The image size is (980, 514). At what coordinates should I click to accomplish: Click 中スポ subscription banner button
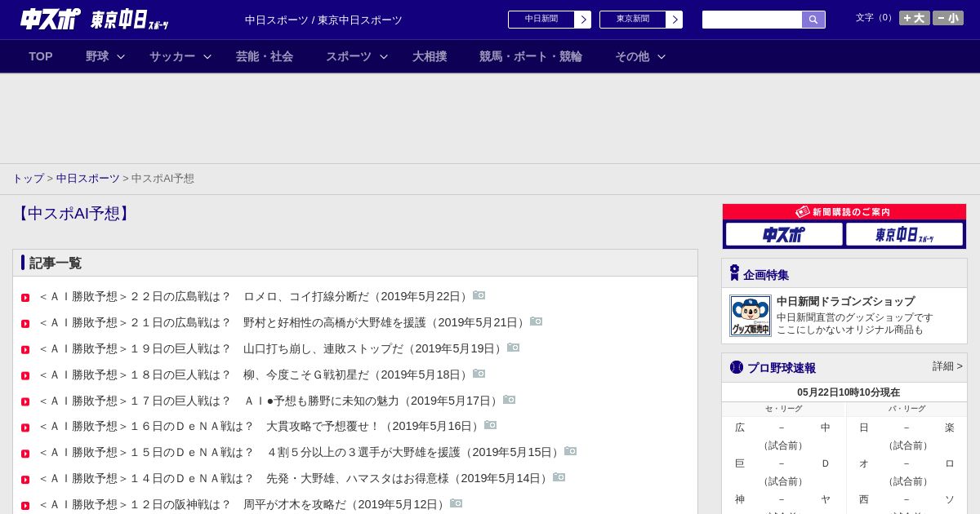coord(784,234)
